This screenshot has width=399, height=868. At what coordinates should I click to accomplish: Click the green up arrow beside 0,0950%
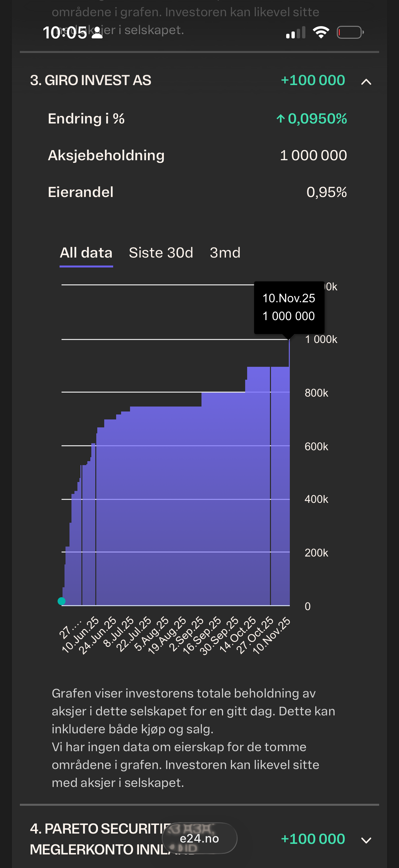click(281, 119)
